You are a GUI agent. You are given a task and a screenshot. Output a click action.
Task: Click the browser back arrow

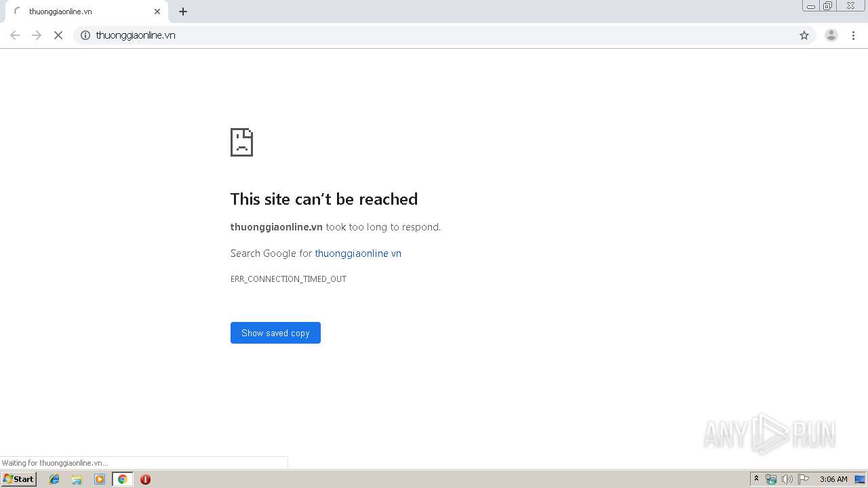15,35
